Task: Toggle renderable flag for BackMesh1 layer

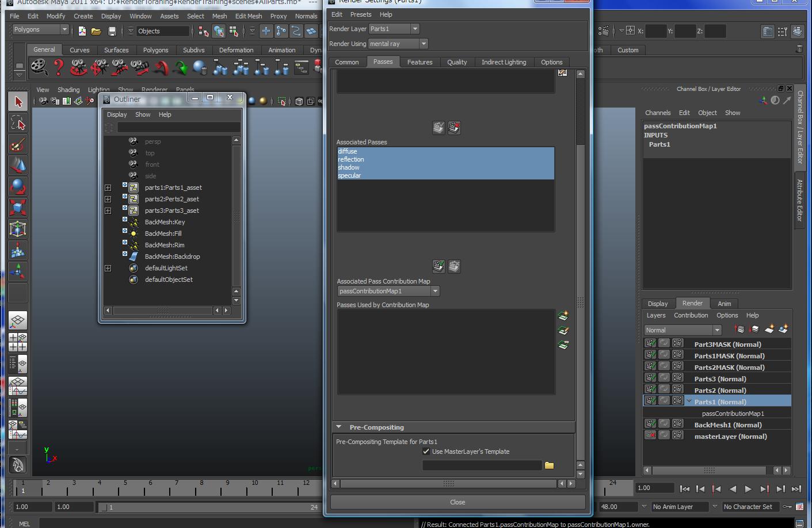Action: 650,424
